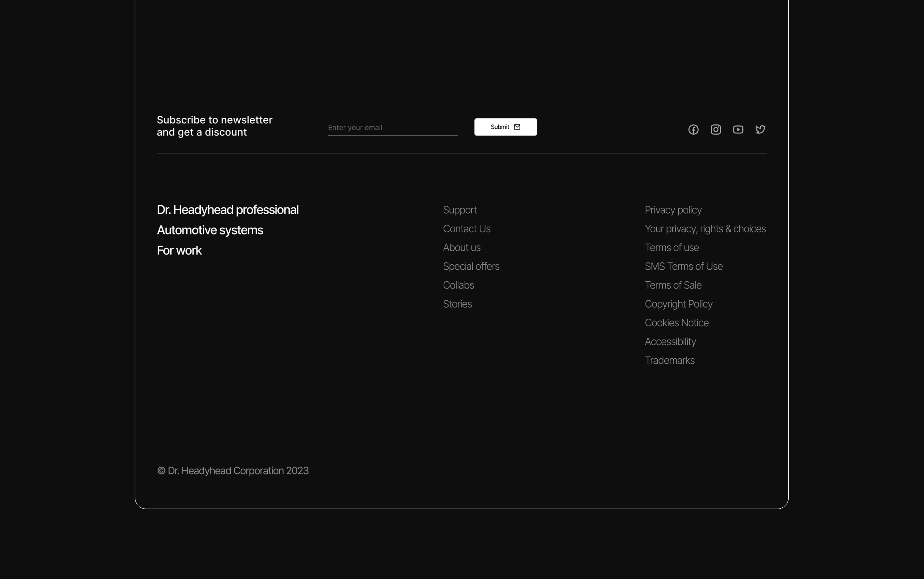This screenshot has width=924, height=579.
Task: Open the Collabs page
Action: click(x=458, y=285)
